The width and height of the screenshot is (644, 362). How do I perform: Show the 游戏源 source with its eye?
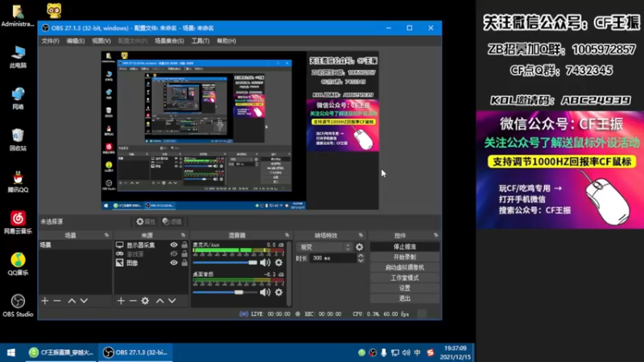point(174,253)
